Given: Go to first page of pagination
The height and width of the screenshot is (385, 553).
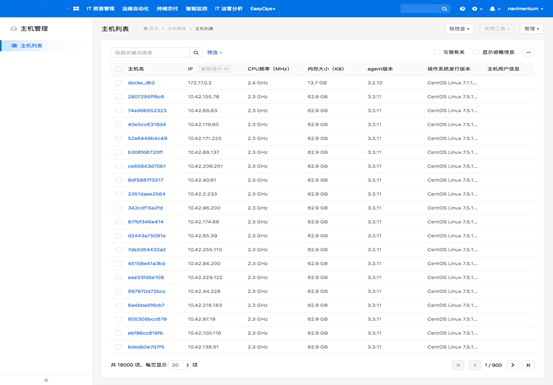Looking at the screenshot, I should 458,365.
